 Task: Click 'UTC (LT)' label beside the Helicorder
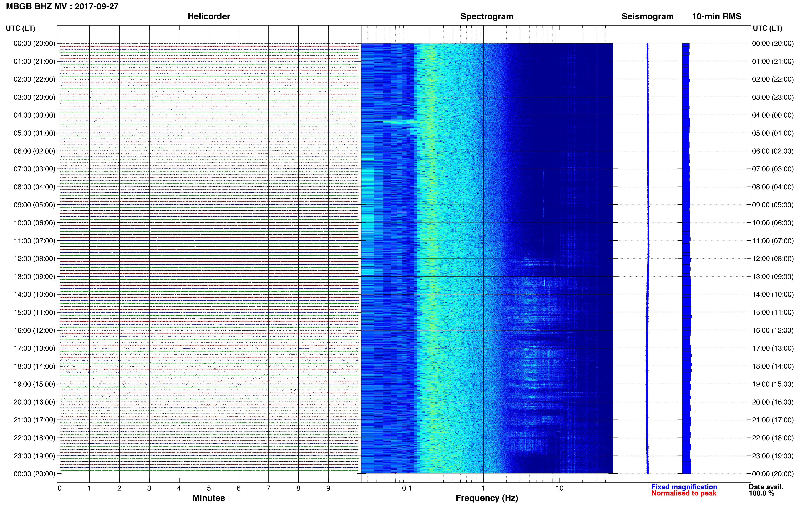pyautogui.click(x=21, y=28)
